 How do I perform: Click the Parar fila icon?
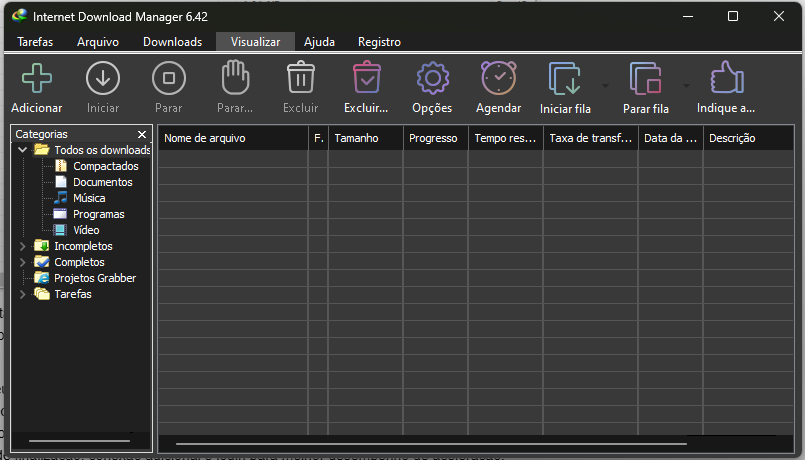coord(645,79)
